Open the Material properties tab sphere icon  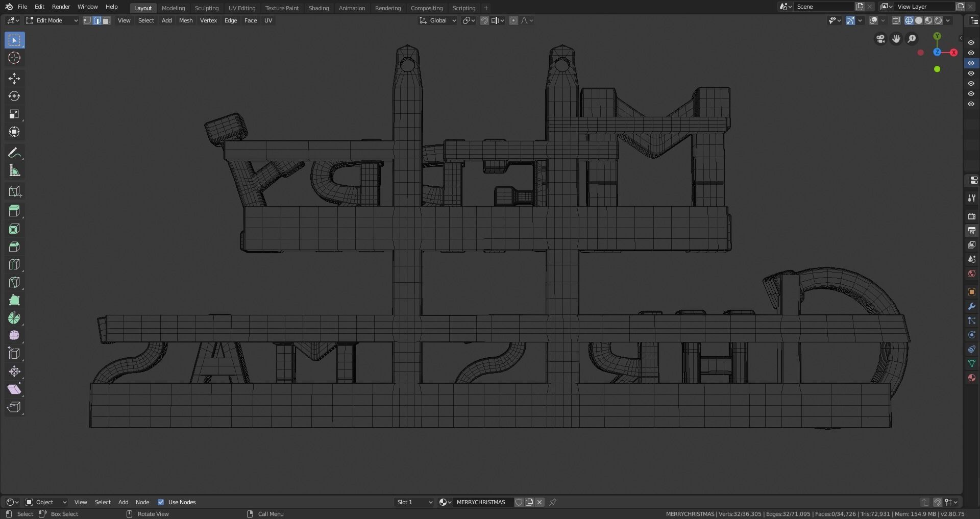(x=972, y=378)
